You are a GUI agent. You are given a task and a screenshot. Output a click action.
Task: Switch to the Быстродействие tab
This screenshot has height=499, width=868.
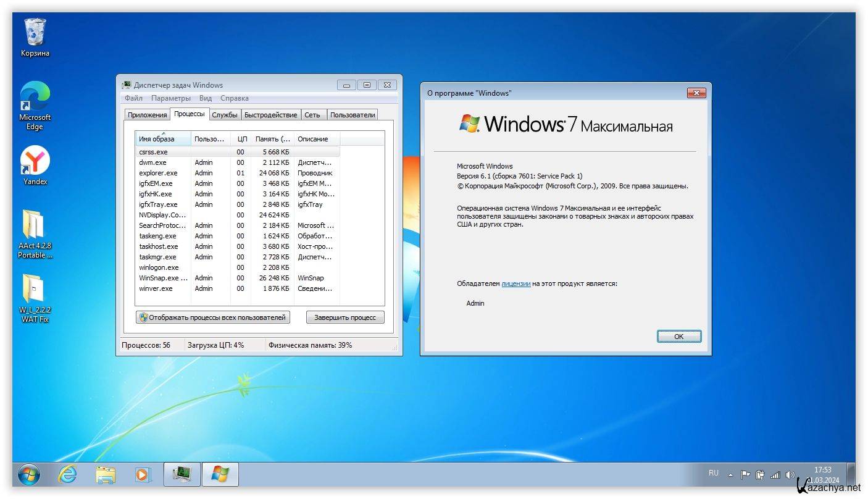tap(270, 115)
